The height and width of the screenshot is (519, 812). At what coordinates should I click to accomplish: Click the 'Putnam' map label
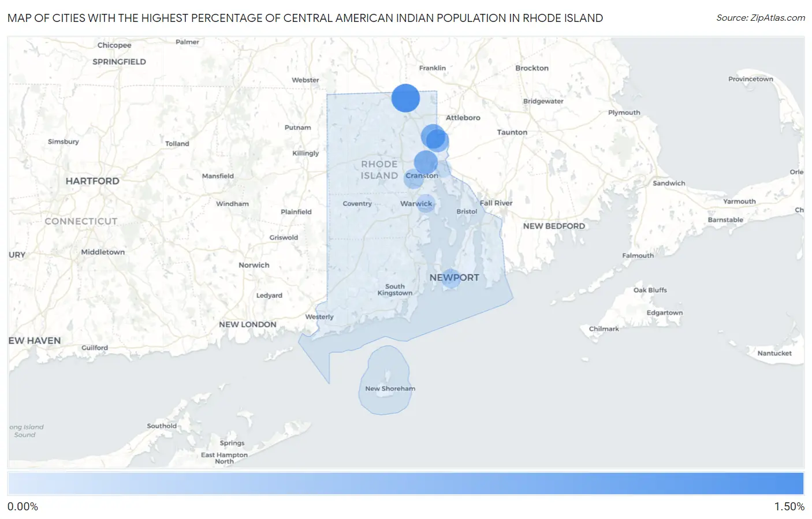(x=297, y=128)
